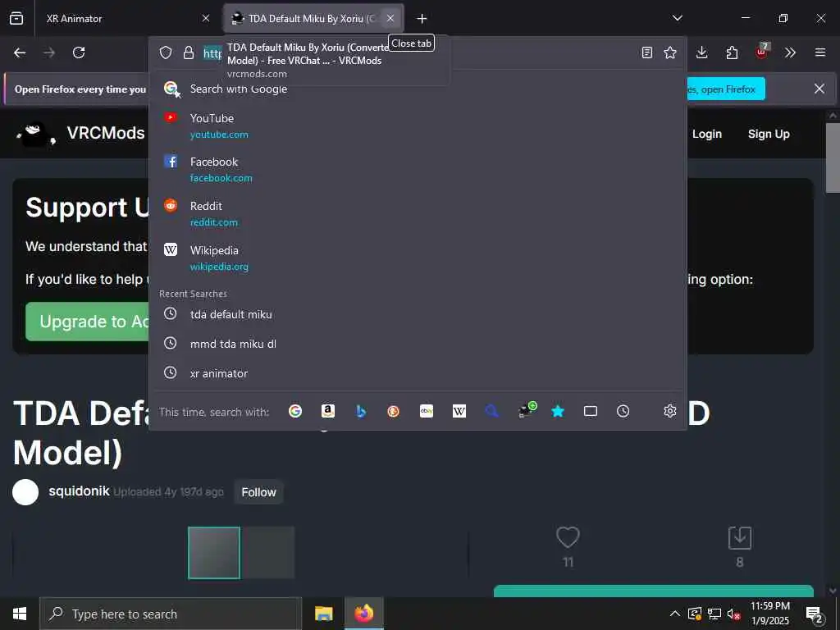Reload the current page
This screenshot has height=630, width=840.
pyautogui.click(x=79, y=52)
